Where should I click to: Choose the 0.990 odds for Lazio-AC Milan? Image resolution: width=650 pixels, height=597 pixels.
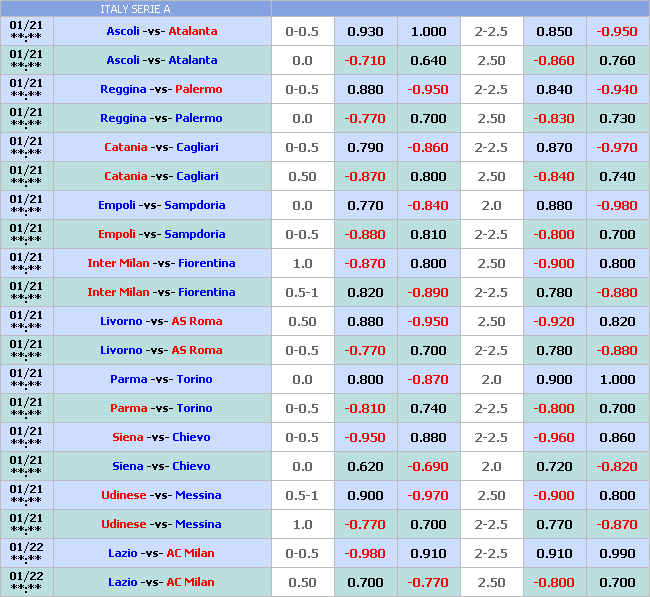tap(616, 553)
